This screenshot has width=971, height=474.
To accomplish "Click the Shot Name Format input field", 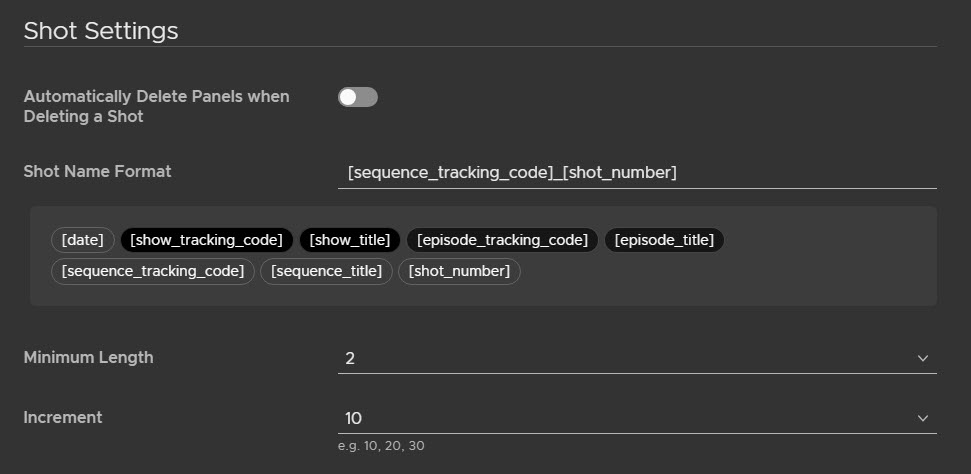I will click(637, 173).
